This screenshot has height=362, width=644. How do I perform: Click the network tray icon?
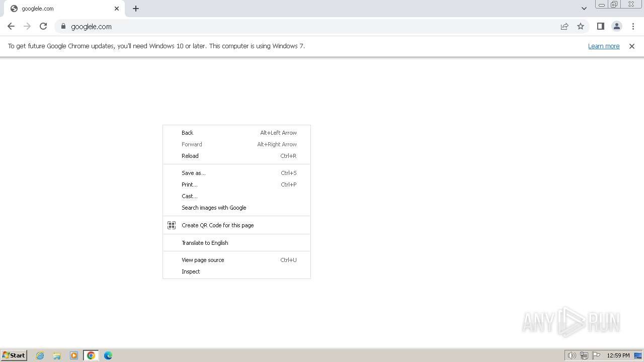tap(584, 355)
